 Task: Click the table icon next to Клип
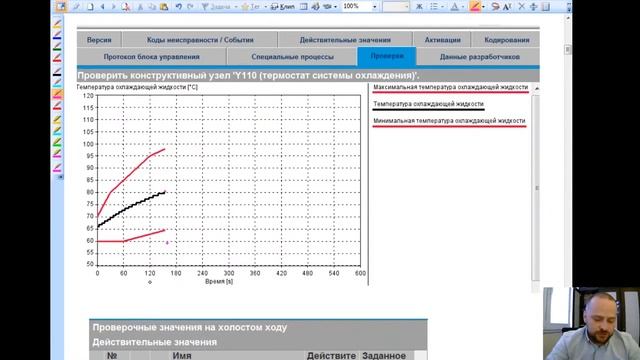(x=304, y=7)
